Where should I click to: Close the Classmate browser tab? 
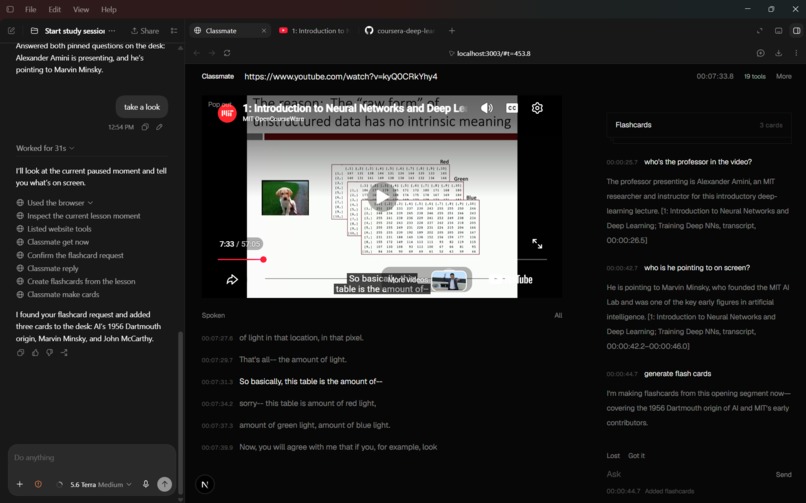(264, 31)
